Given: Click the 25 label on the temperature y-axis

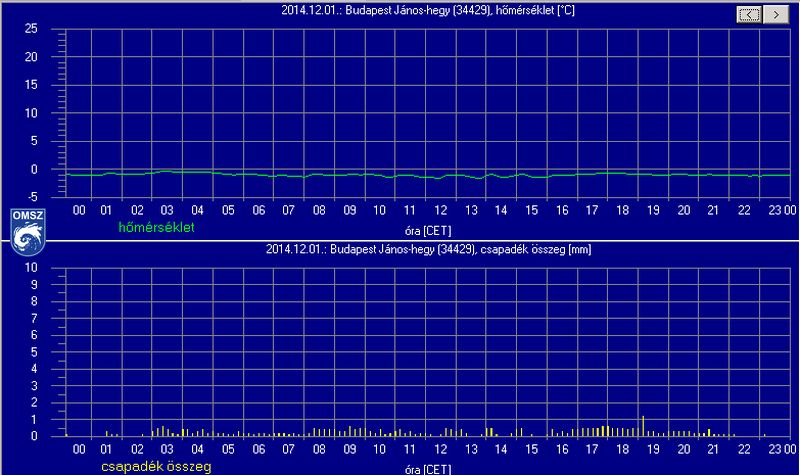Looking at the screenshot, I should tap(31, 29).
